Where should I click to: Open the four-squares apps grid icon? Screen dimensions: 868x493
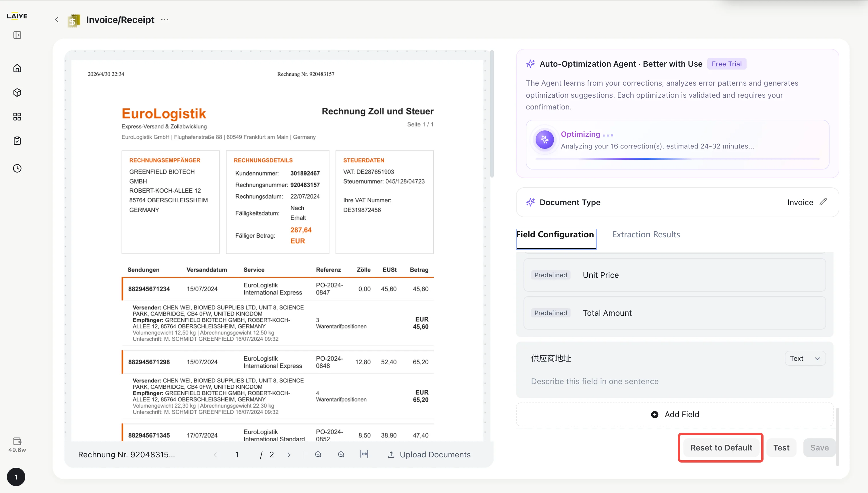coord(17,117)
